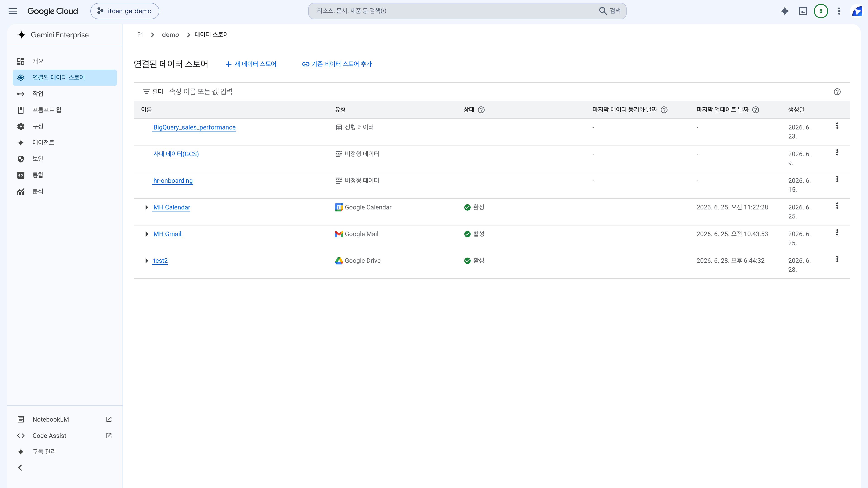Open the 사내 데이터(GCS) data store

[176, 154]
